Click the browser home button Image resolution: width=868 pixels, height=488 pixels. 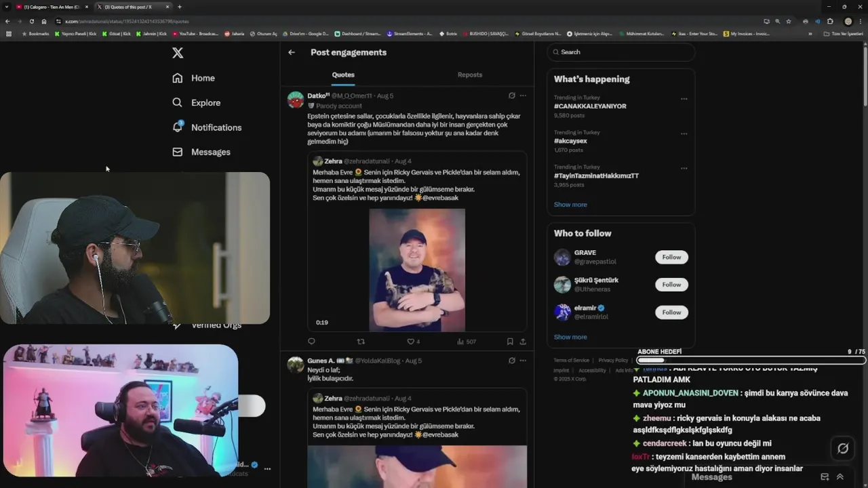44,21
